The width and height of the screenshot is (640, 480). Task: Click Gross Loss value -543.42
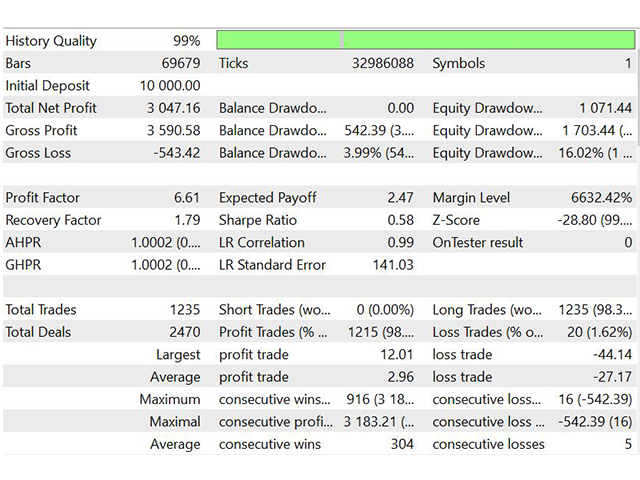click(x=177, y=153)
